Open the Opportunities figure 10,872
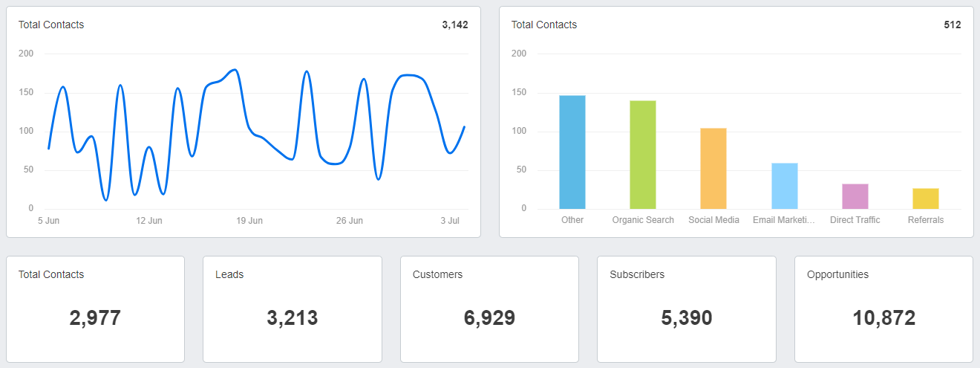The width and height of the screenshot is (980, 368). [883, 318]
